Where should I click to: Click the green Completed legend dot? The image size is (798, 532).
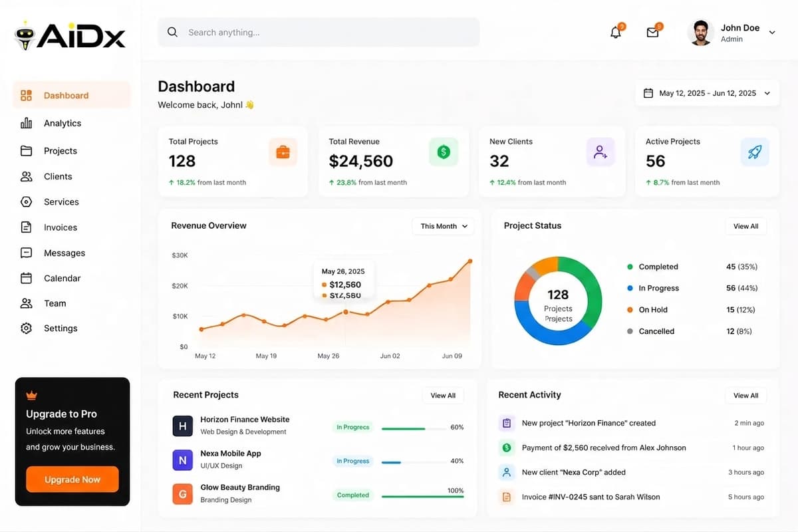point(630,267)
